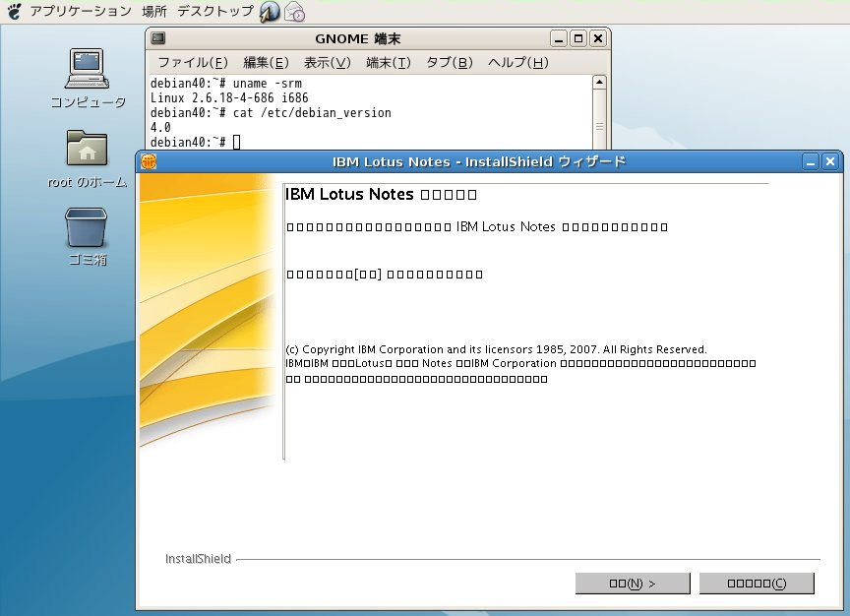850x616 pixels.
Task: Click the terminal output '4.0'
Action: [x=160, y=127]
